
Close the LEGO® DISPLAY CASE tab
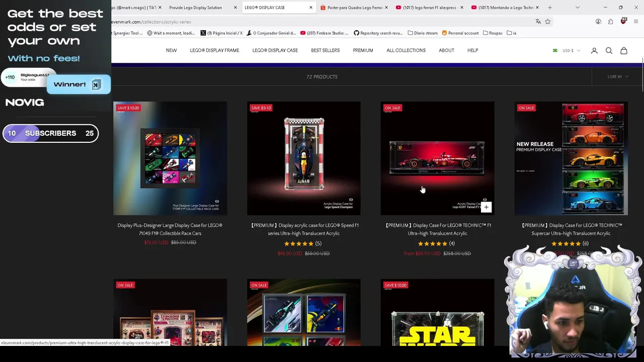(x=310, y=8)
